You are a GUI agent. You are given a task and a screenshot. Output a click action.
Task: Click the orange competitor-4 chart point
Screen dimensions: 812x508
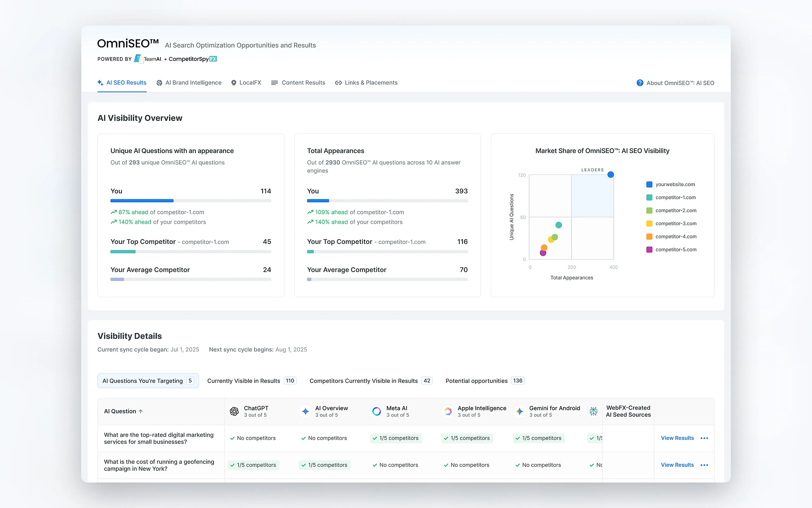(x=544, y=248)
